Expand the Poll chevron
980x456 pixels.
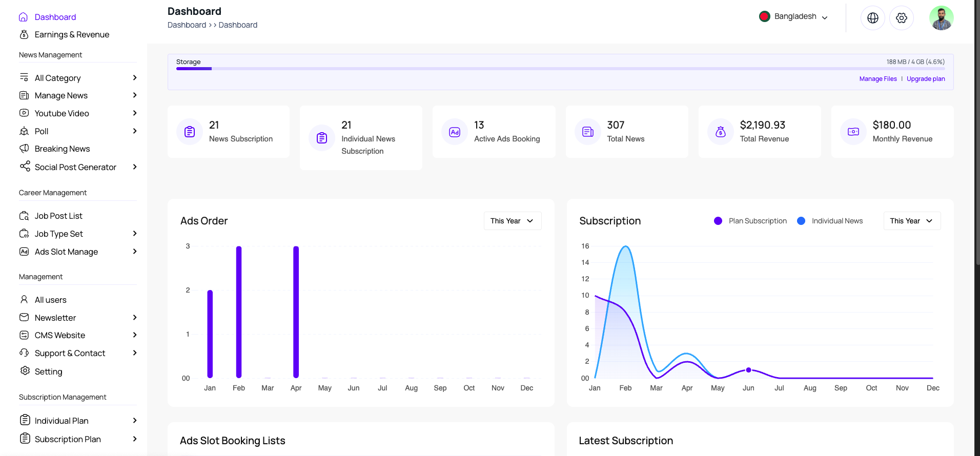pos(135,131)
